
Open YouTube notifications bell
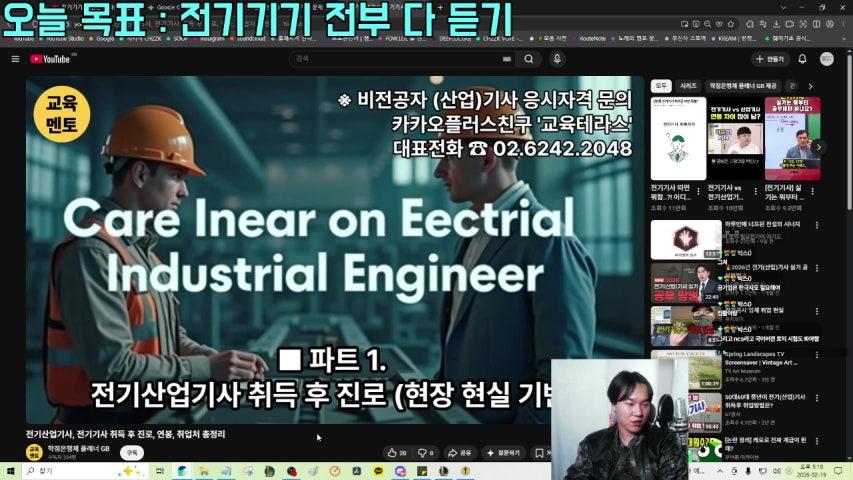coord(802,59)
